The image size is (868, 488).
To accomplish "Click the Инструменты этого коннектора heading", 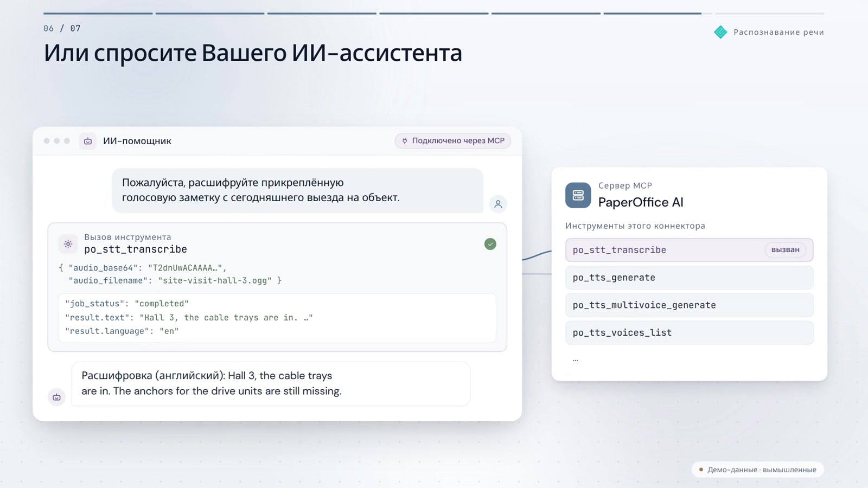I will pos(635,226).
